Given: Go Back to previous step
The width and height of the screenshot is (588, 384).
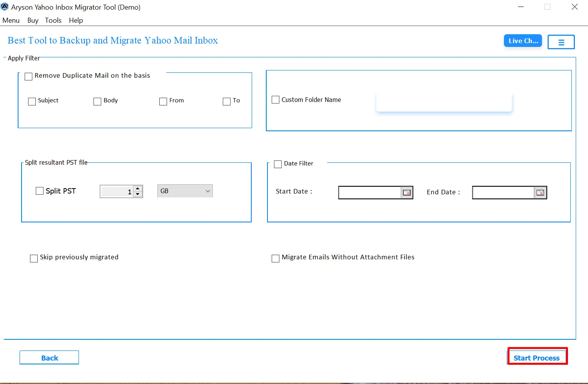Looking at the screenshot, I should tap(49, 357).
